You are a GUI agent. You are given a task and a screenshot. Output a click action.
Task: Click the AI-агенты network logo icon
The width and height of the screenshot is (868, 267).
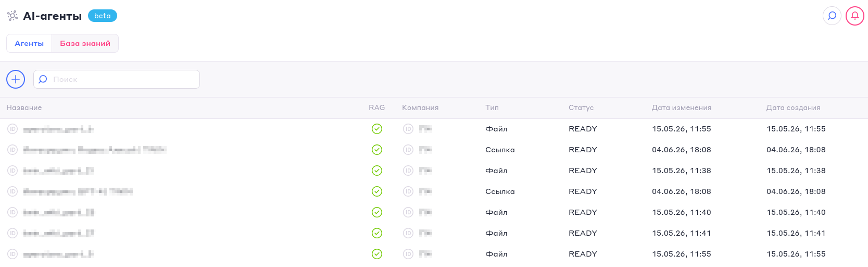pos(12,16)
